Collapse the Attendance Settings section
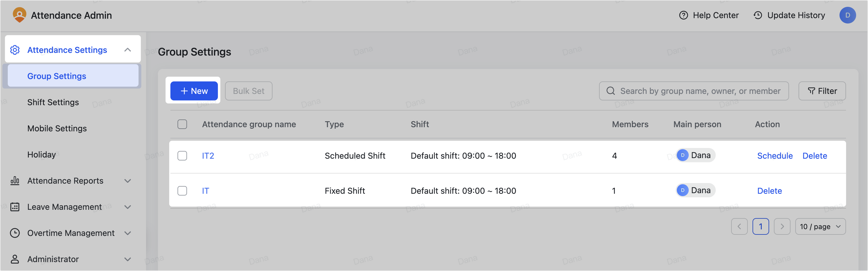 128,50
